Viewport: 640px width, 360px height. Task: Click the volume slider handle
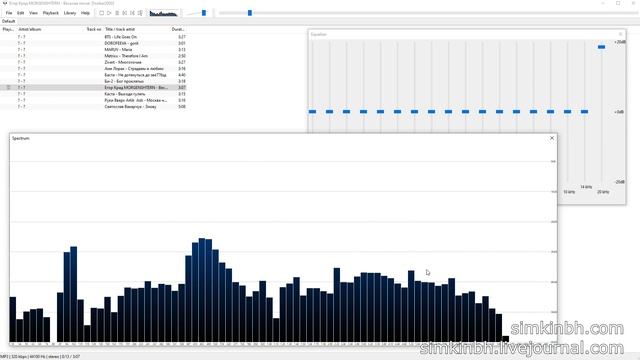click(x=204, y=13)
